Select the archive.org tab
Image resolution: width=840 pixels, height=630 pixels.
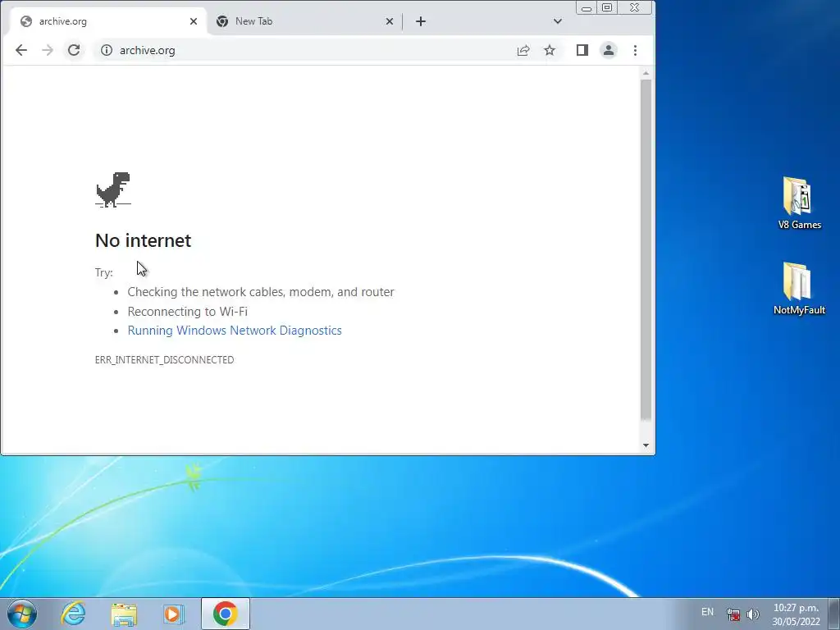109,21
